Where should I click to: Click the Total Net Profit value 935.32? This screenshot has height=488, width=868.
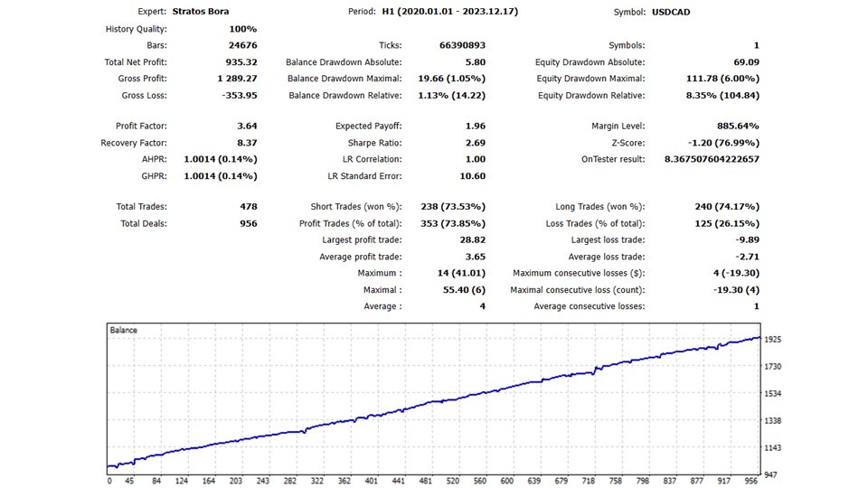pos(241,62)
